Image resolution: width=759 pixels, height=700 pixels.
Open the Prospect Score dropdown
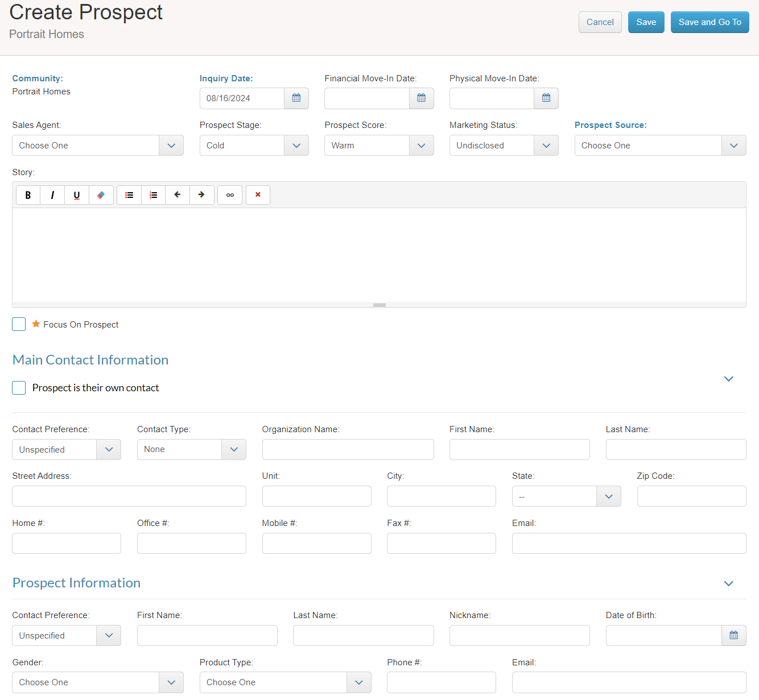point(379,146)
